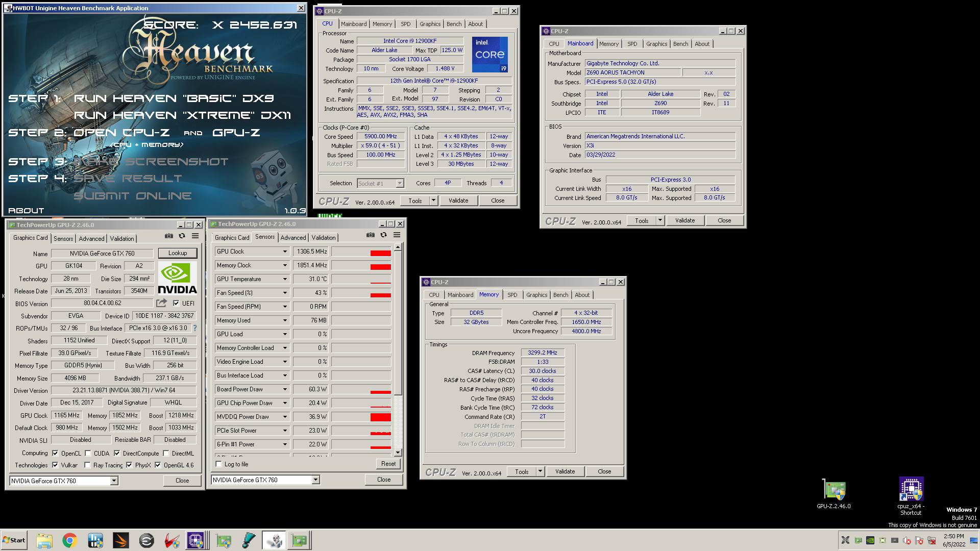Image resolution: width=980 pixels, height=551 pixels.
Task: Click About in Heaven Benchmark app
Action: click(26, 211)
